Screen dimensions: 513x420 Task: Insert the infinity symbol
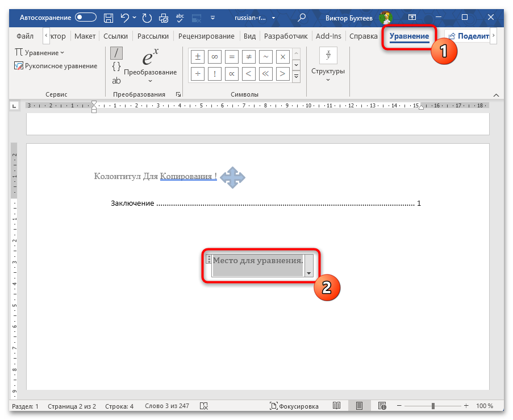(215, 57)
